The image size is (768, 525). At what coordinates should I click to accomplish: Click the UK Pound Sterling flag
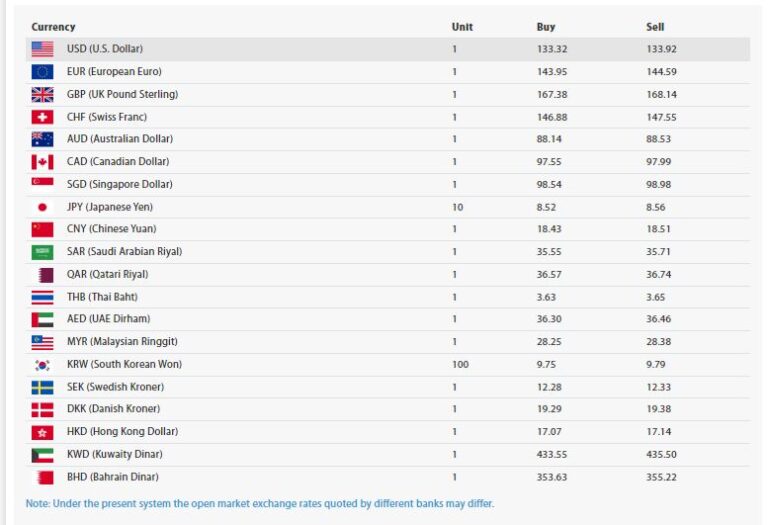[42, 94]
